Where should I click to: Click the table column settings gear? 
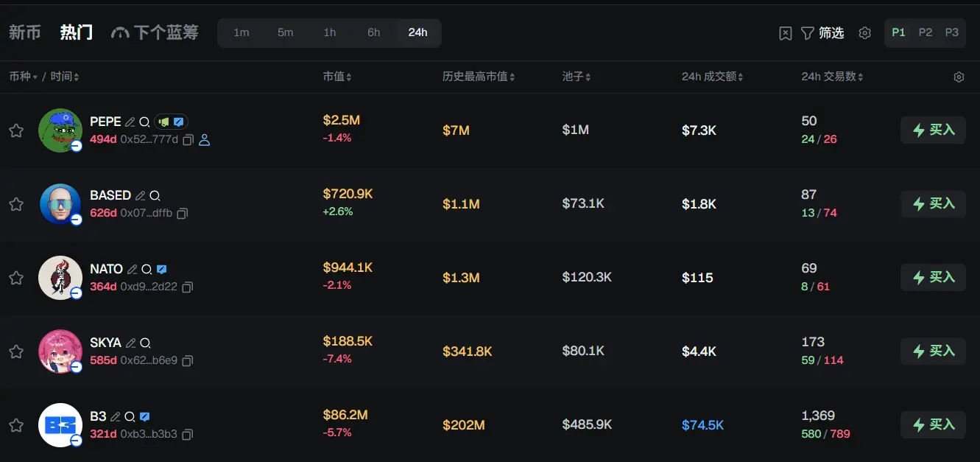coord(959,77)
